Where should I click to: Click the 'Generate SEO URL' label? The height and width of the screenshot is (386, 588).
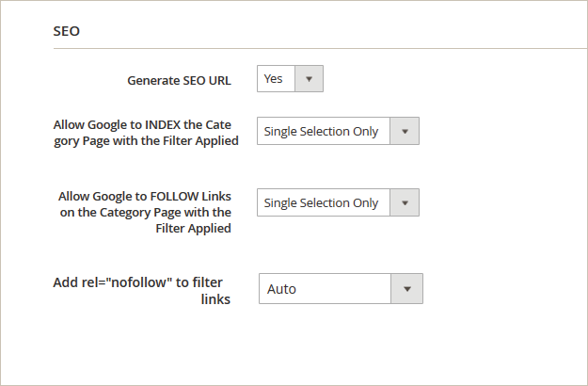pyautogui.click(x=179, y=80)
